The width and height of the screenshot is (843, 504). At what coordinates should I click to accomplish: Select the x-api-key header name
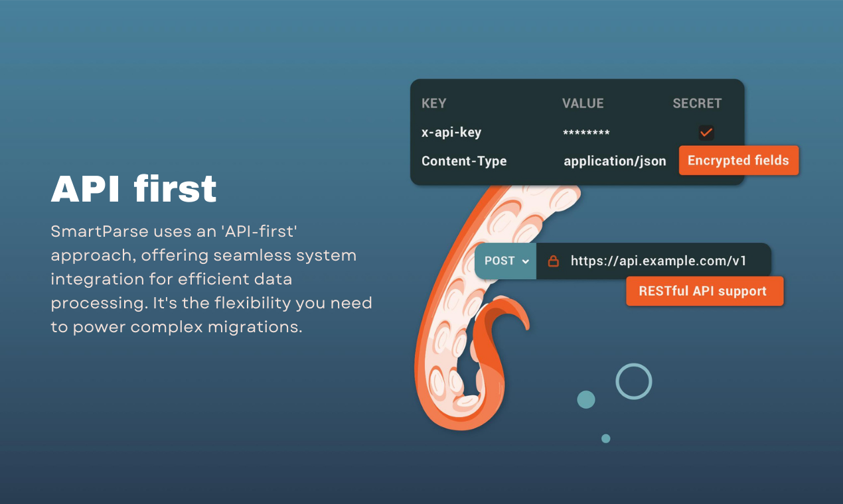coord(451,132)
